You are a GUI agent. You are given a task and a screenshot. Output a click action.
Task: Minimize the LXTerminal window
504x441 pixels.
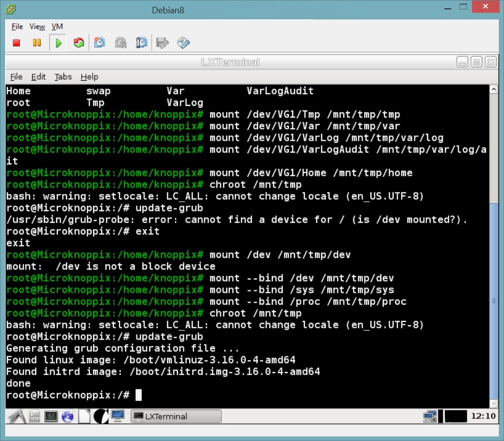point(462,62)
